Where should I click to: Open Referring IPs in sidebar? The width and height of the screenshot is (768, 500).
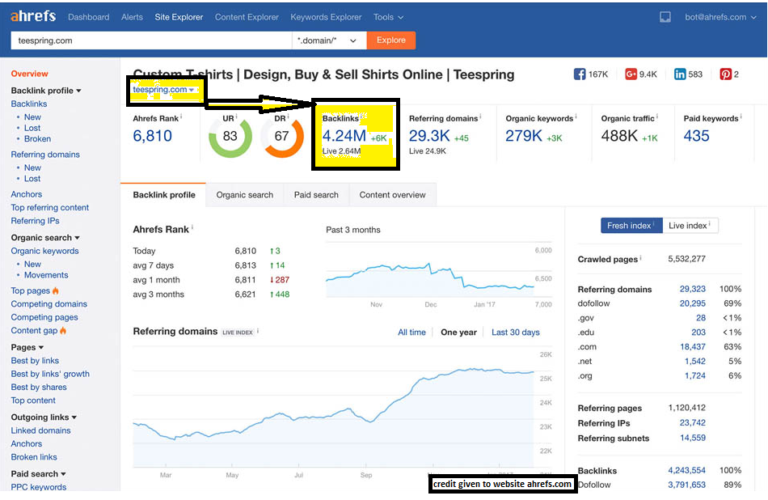pyautogui.click(x=35, y=221)
